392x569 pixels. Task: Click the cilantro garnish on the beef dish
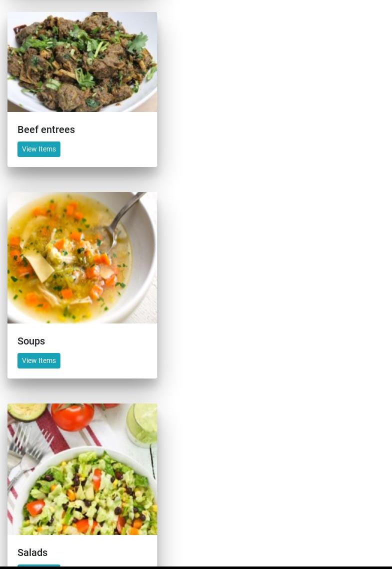[87, 47]
